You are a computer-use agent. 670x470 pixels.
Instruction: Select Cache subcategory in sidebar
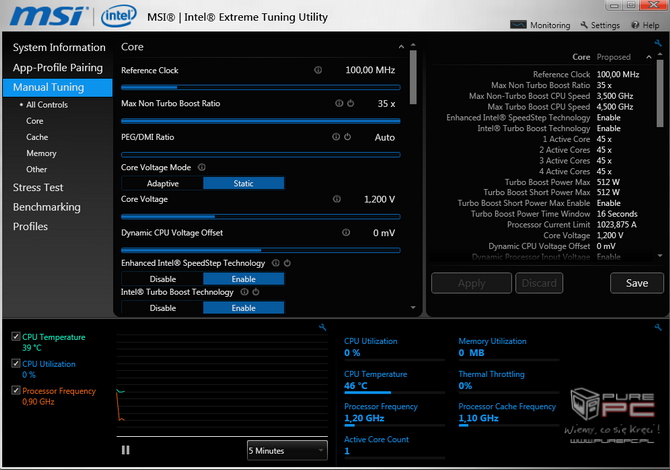[37, 137]
